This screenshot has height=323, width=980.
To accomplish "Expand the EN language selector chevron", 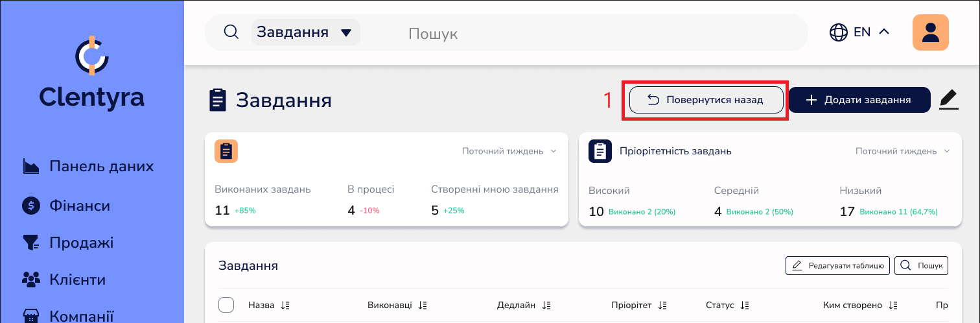I will tap(883, 32).
